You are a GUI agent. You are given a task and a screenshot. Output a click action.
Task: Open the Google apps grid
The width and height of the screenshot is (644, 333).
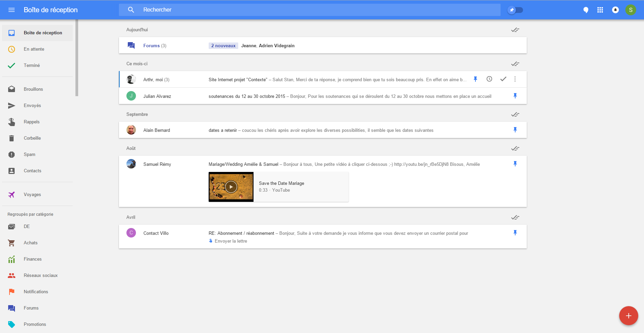click(x=600, y=10)
